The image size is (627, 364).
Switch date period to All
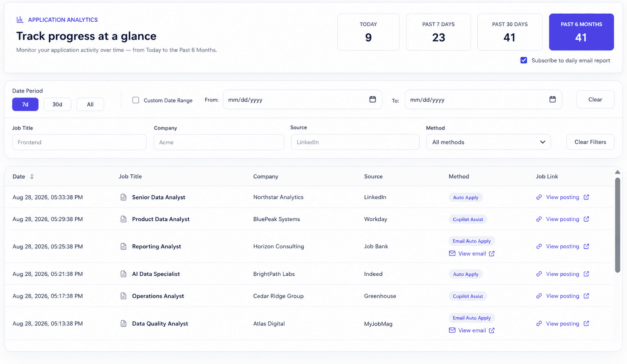tap(90, 104)
